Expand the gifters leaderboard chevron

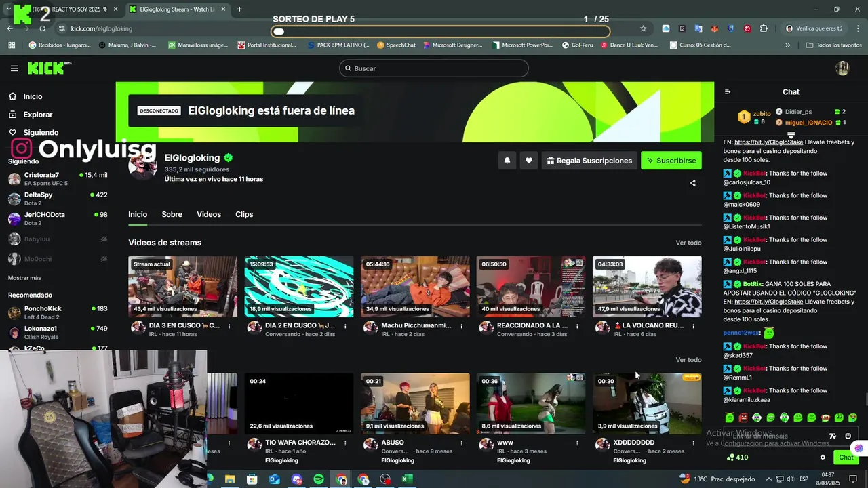click(x=791, y=136)
